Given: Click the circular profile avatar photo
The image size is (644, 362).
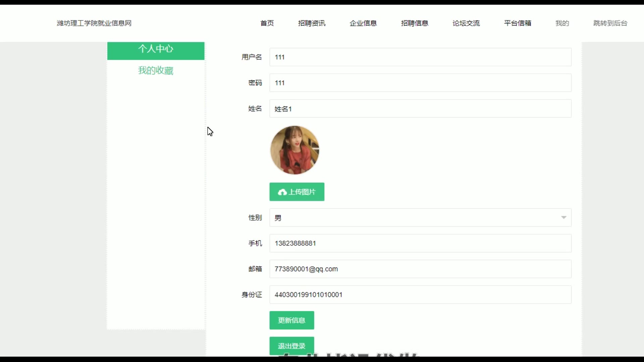Looking at the screenshot, I should [294, 150].
